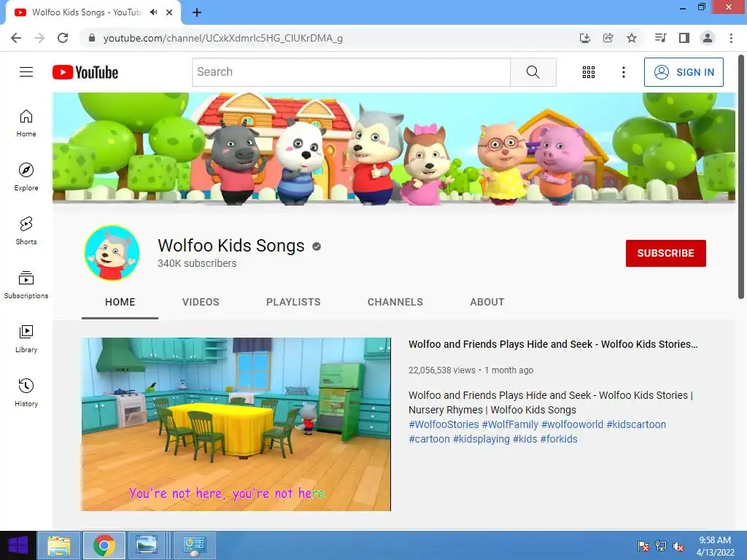
Task: Reload the page
Action: pyautogui.click(x=63, y=38)
